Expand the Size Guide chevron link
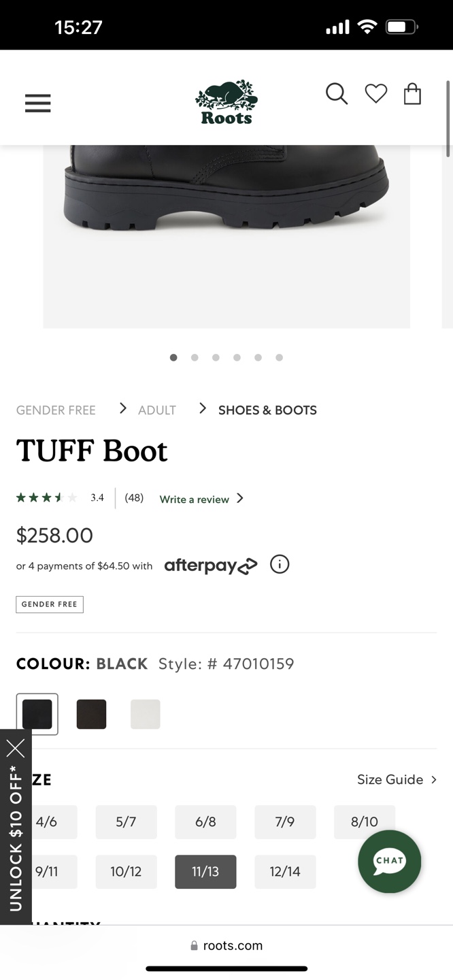Screen dimensions: 453x980 point(397,779)
